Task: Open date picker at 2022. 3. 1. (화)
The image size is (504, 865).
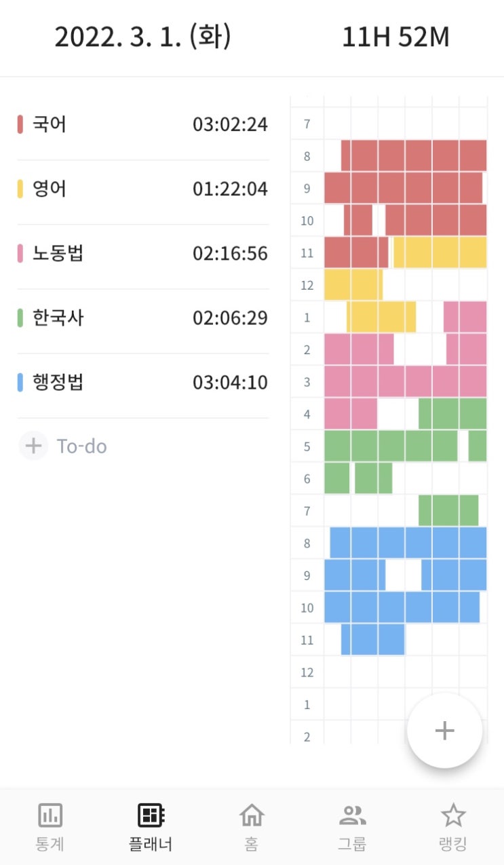Action: point(143,37)
